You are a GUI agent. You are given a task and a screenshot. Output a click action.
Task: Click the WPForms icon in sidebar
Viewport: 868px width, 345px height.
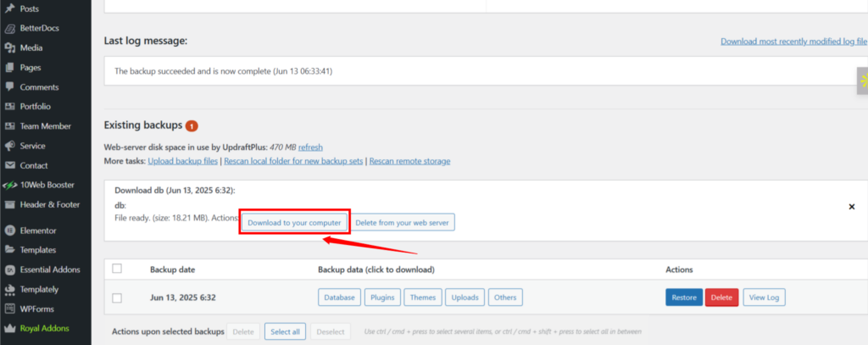pyautogui.click(x=9, y=309)
